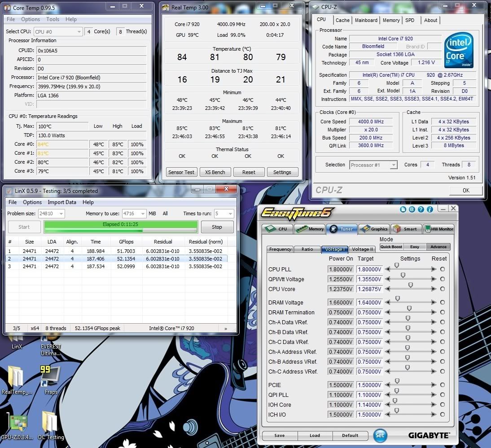Click the round Set button in EasyTune6
491x448 pixels.
coord(380,435)
